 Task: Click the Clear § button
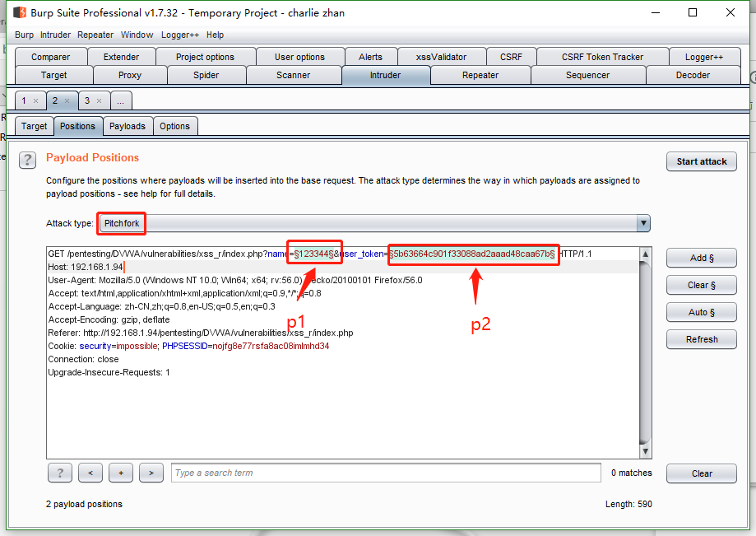pyautogui.click(x=702, y=285)
